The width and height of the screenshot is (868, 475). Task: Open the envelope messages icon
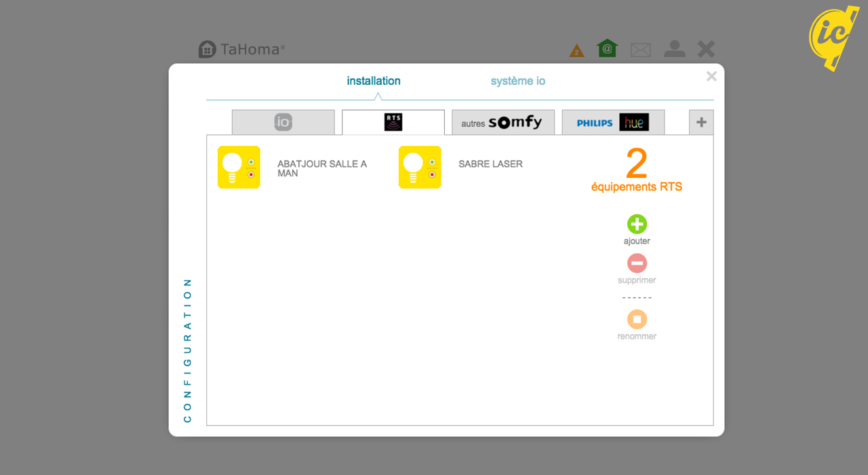640,50
